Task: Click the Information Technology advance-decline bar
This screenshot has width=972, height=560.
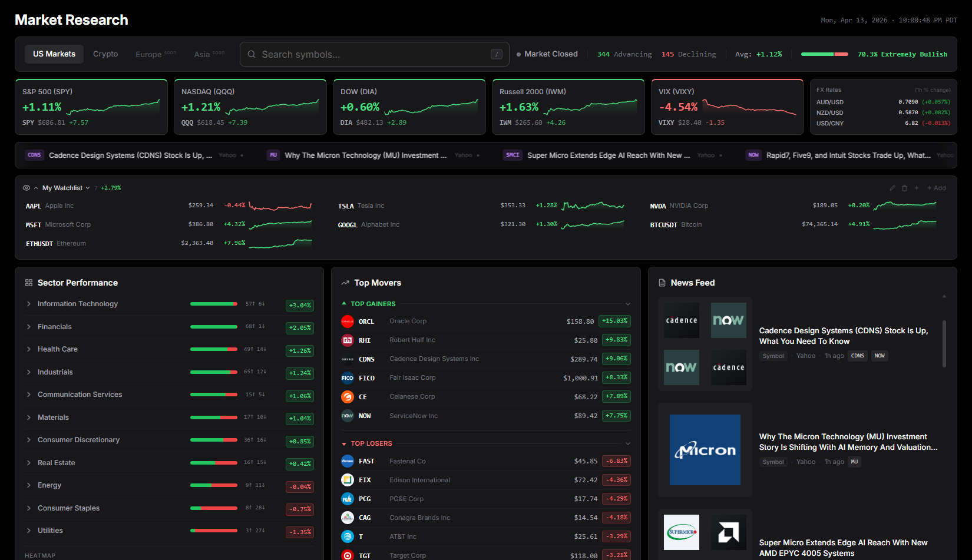Action: 214,304
